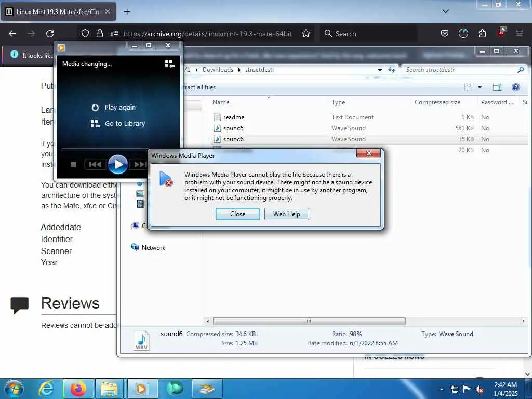Image resolution: width=532 pixels, height=399 pixels.
Task: Bookmark this page with the star icon
Action: click(x=306, y=34)
